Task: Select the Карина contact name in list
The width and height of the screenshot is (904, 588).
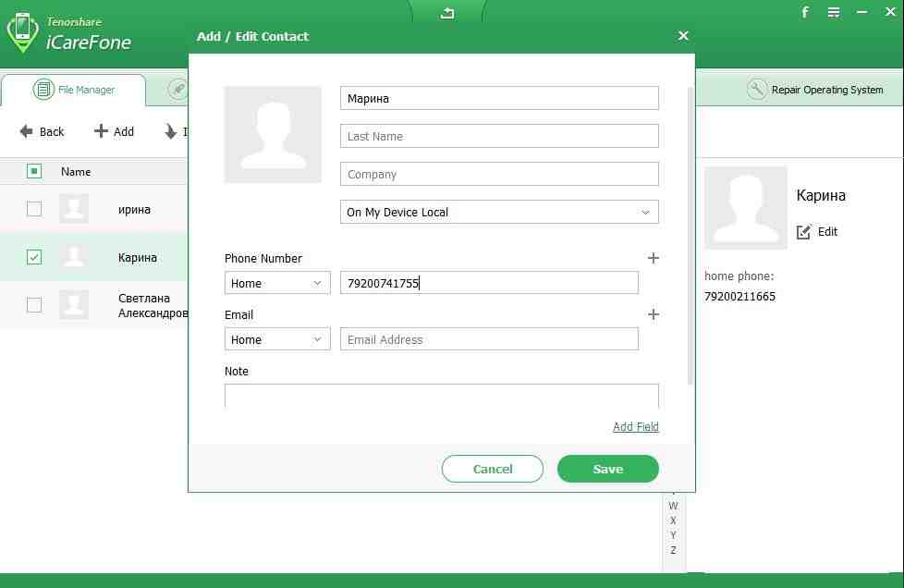Action: (x=137, y=258)
